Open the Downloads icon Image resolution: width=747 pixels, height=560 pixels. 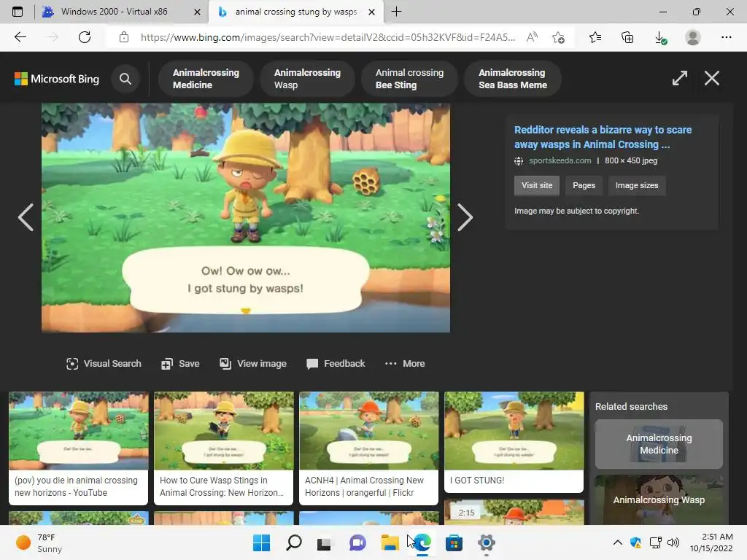[660, 38]
